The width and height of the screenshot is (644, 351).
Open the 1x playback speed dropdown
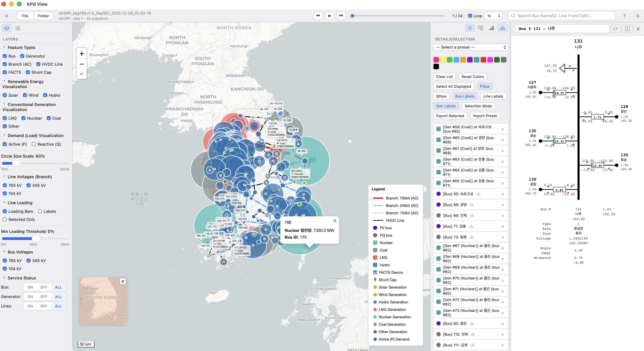pos(493,16)
